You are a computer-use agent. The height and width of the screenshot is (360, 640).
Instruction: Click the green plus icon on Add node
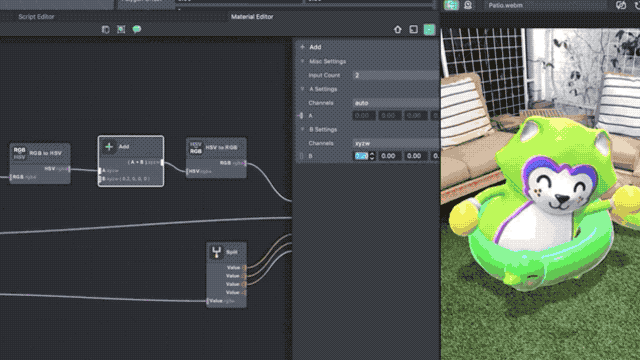[109, 147]
